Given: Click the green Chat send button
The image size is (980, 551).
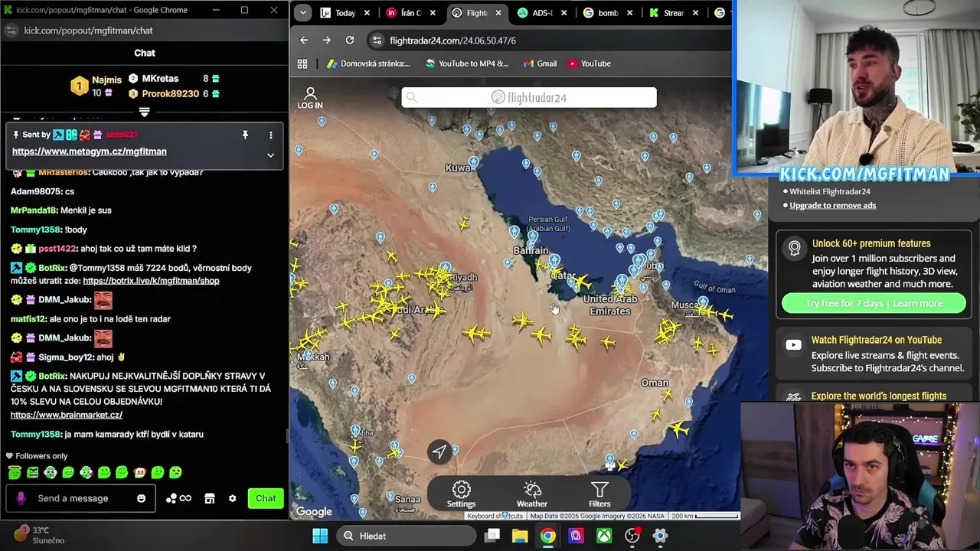Looking at the screenshot, I should [x=266, y=498].
